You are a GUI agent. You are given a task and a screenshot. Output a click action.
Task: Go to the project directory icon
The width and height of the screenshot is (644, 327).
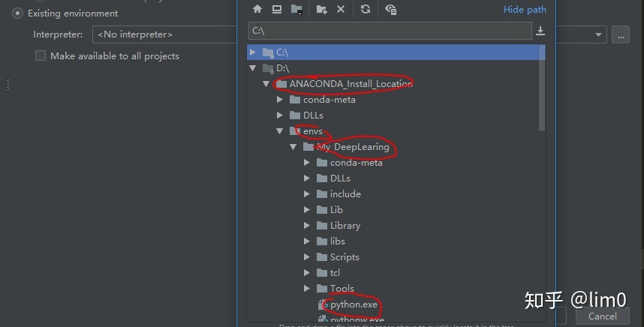tap(296, 10)
